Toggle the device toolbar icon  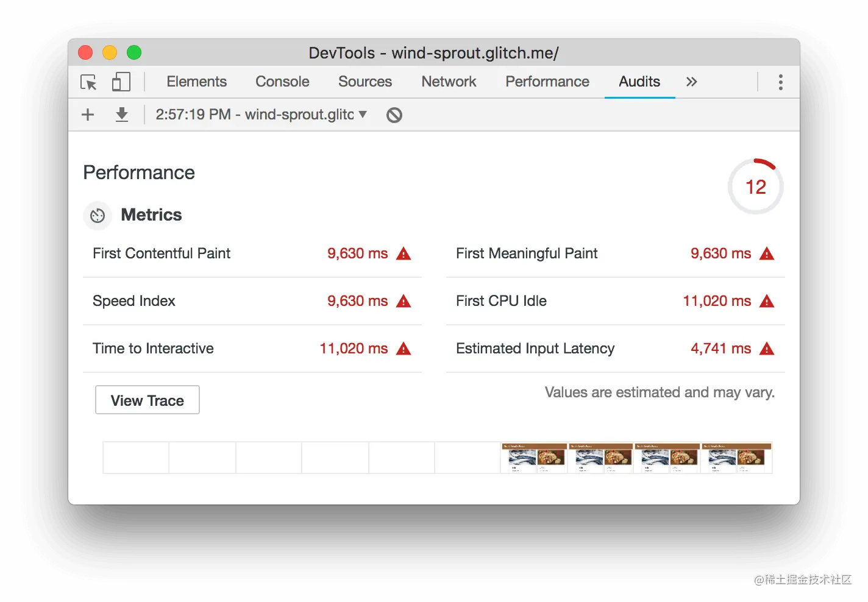[121, 82]
